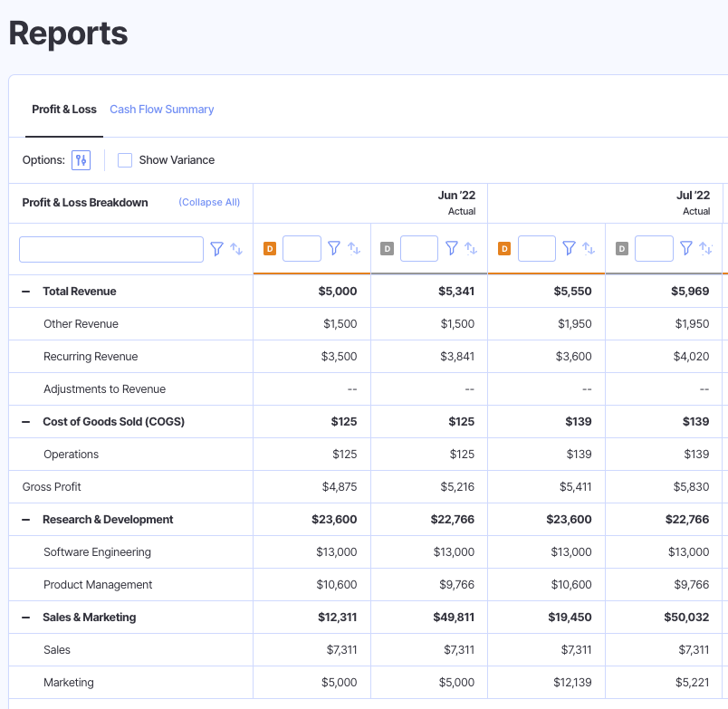The image size is (728, 709).
Task: Switch to the Cash Flow Summary tab
Action: [x=161, y=110]
